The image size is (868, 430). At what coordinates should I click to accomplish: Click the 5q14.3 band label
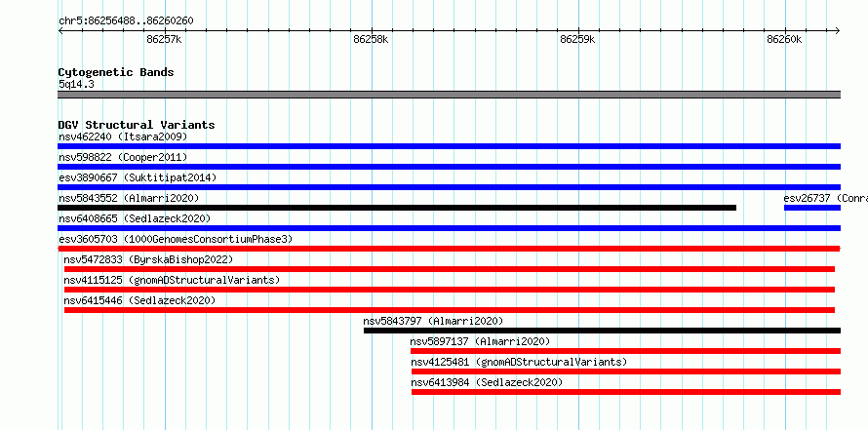pos(76,84)
